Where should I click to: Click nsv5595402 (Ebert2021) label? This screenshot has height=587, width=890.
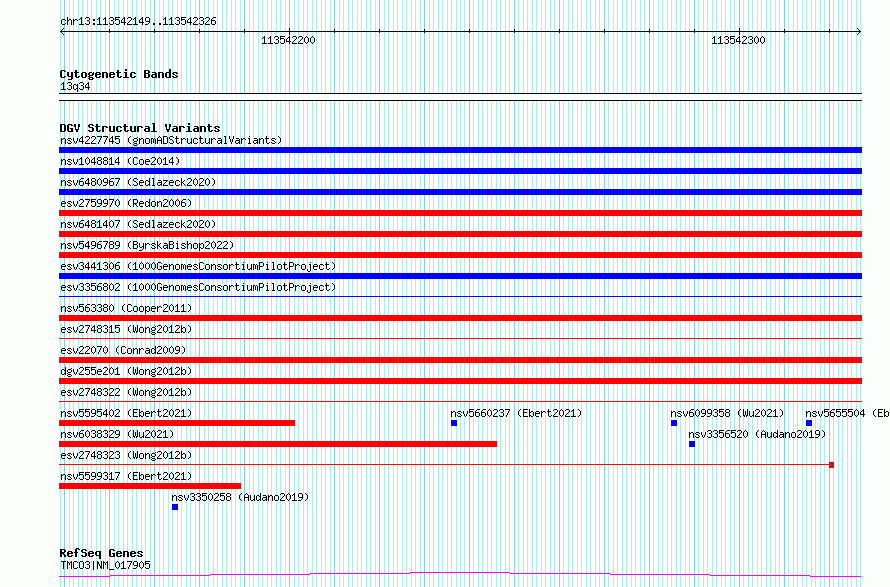[x=126, y=413]
